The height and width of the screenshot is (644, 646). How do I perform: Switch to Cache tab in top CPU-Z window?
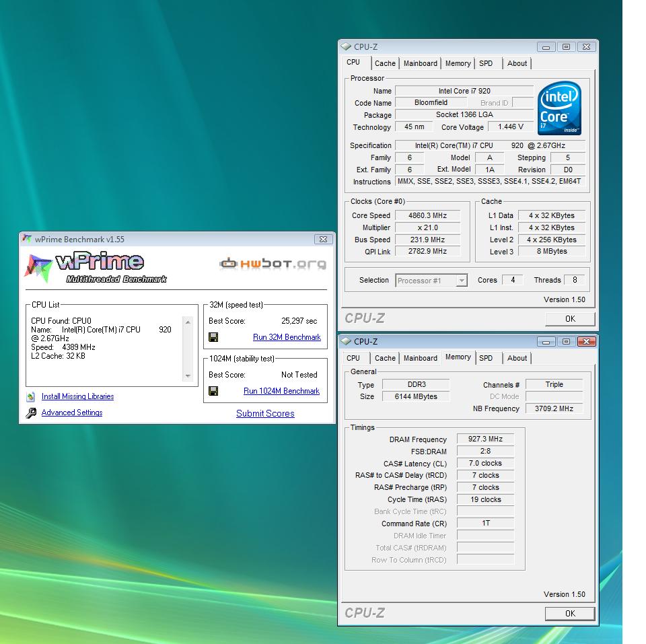(x=385, y=63)
